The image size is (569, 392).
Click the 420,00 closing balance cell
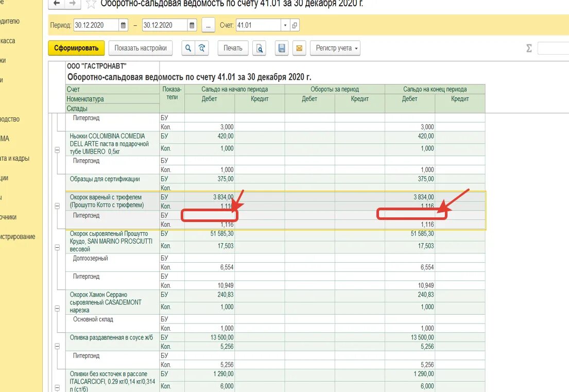click(410, 136)
